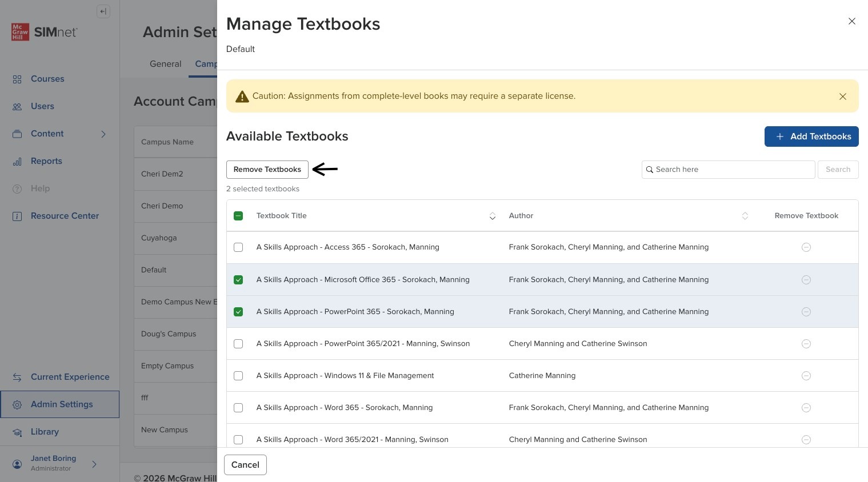The height and width of the screenshot is (482, 868).
Task: Remove Access 365 textbook via minus icon
Action: (806, 247)
